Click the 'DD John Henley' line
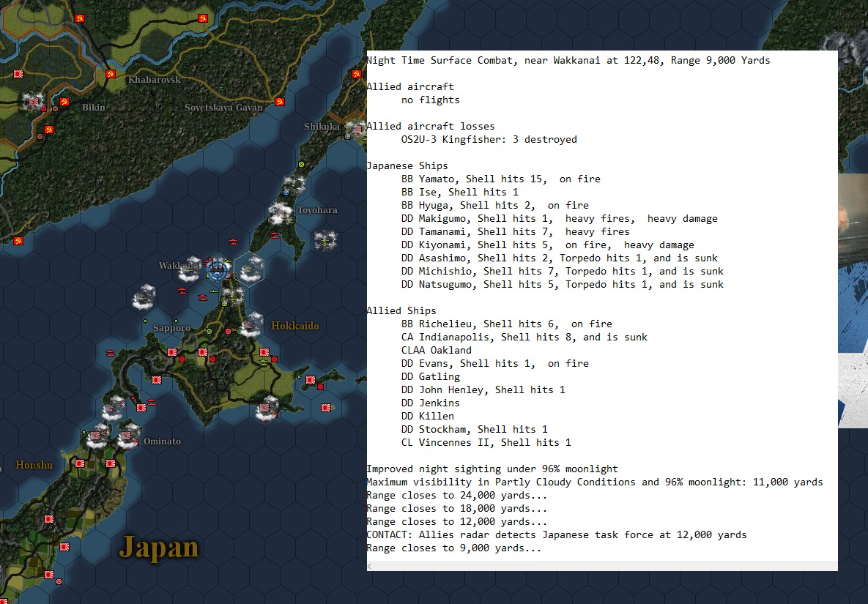 click(x=483, y=390)
